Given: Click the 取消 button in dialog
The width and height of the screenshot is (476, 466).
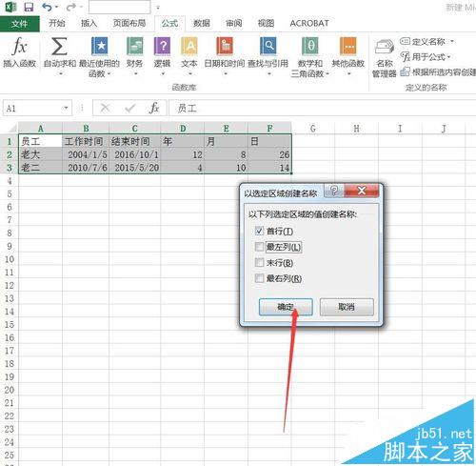Looking at the screenshot, I should (x=347, y=307).
